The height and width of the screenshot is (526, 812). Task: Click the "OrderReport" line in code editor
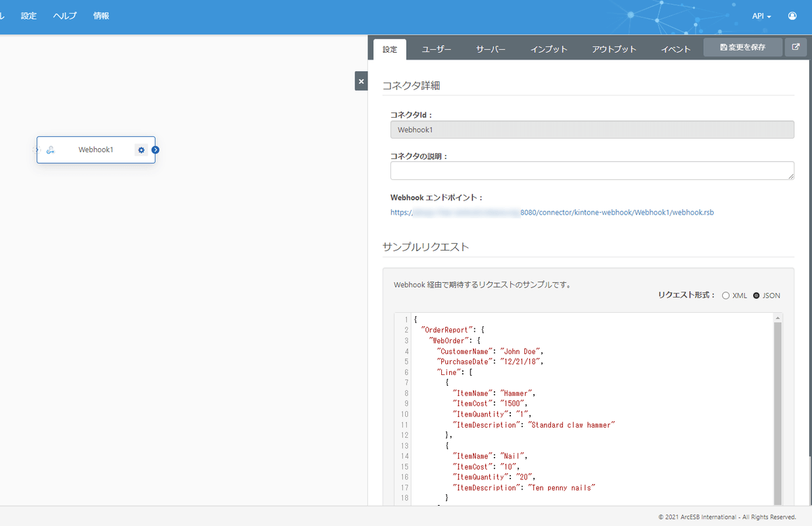[453, 330]
